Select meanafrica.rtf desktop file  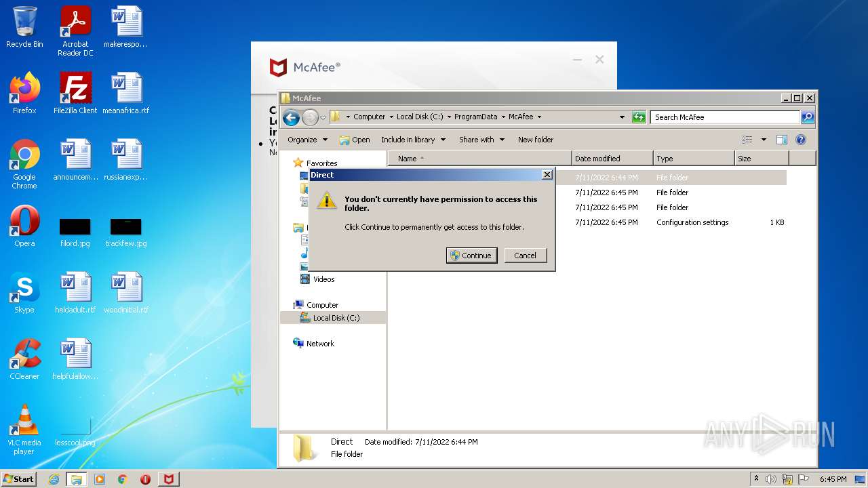pos(126,94)
